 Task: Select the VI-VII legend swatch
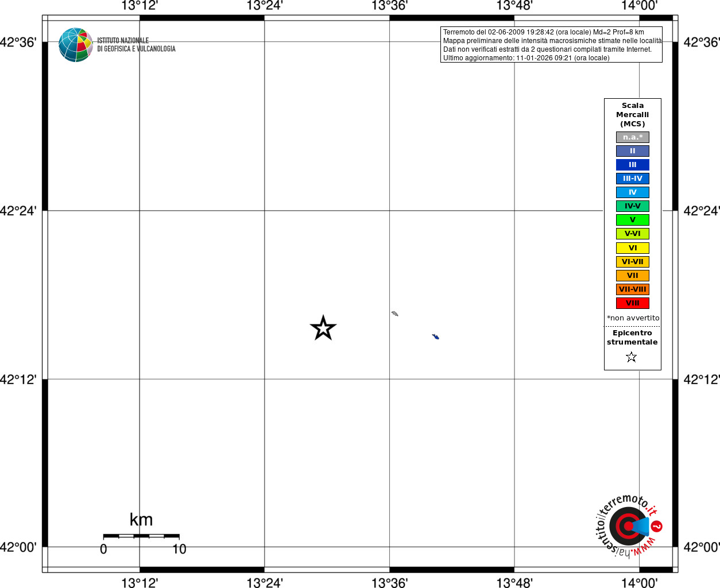(633, 262)
